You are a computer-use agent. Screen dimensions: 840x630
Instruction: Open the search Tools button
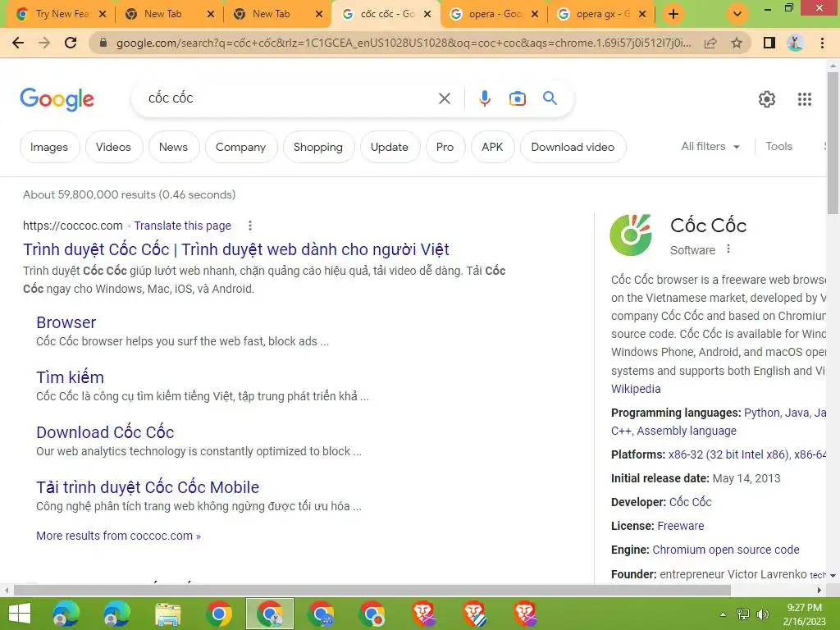(x=778, y=146)
